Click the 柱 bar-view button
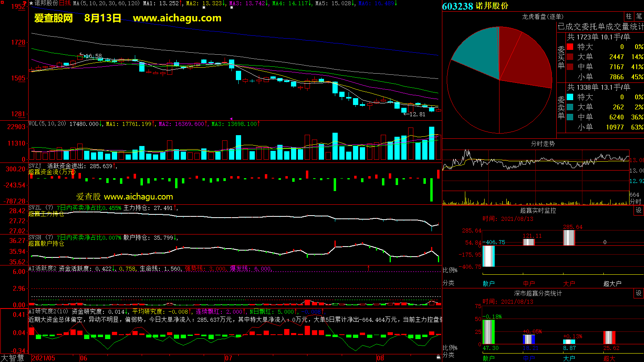Screen dimensions: 644x362 (629, 16)
